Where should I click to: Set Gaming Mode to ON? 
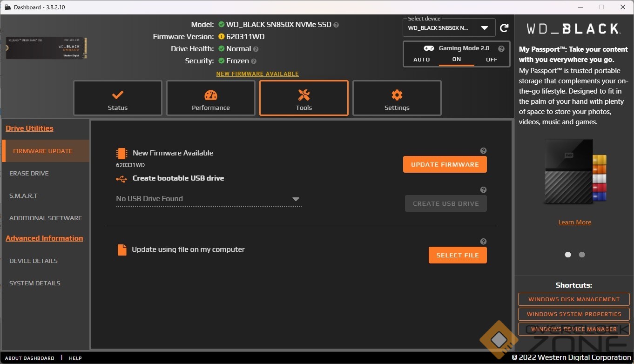[457, 60]
